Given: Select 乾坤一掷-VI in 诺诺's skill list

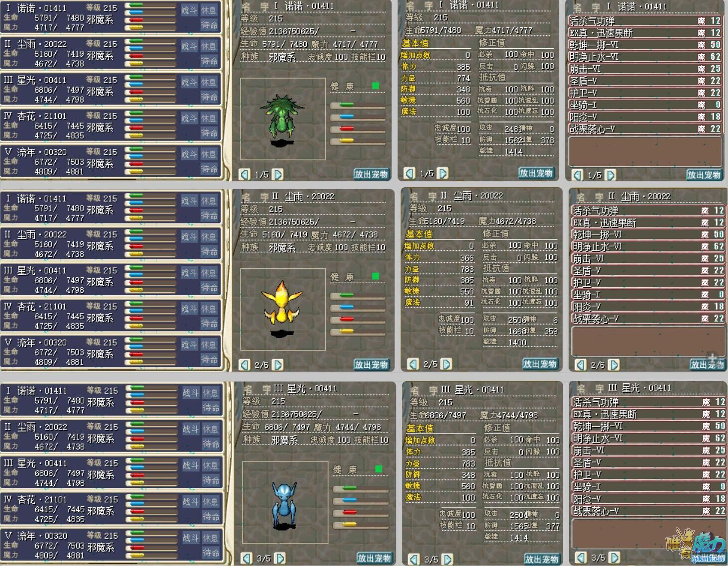Looking at the screenshot, I should (x=645, y=45).
